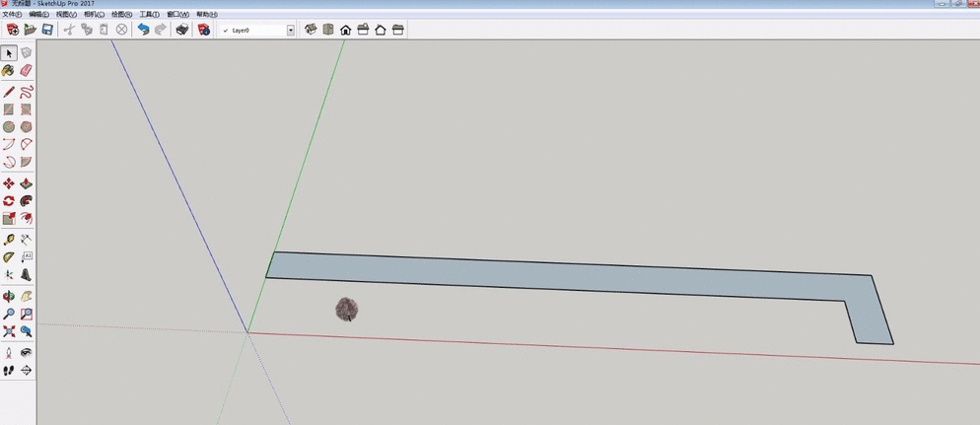The image size is (980, 425).
Task: Click the Zoom Extents tool
Action: 9,332
